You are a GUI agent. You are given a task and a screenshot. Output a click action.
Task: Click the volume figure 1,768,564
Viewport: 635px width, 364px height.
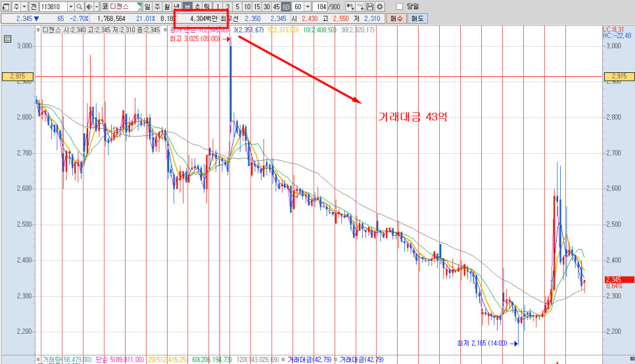[111, 18]
